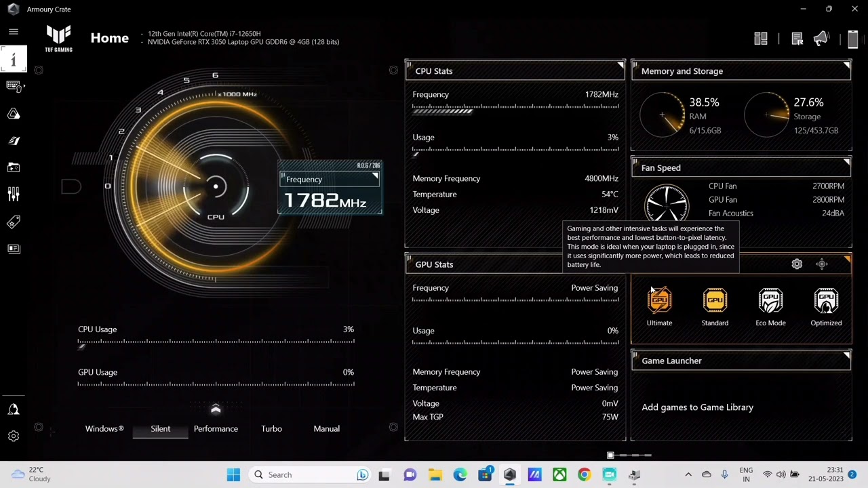The width and height of the screenshot is (868, 488).
Task: Select Standard GPU mode
Action: [715, 307]
